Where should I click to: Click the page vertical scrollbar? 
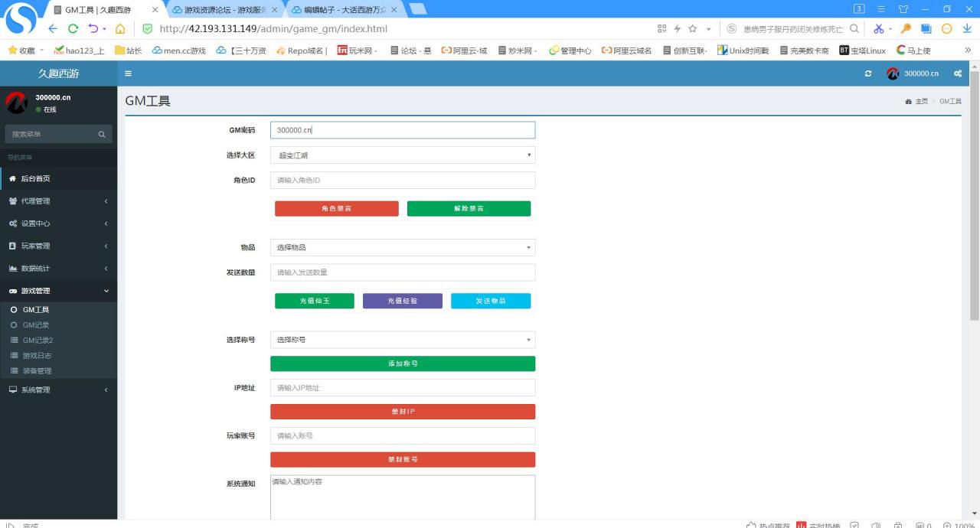(975, 195)
